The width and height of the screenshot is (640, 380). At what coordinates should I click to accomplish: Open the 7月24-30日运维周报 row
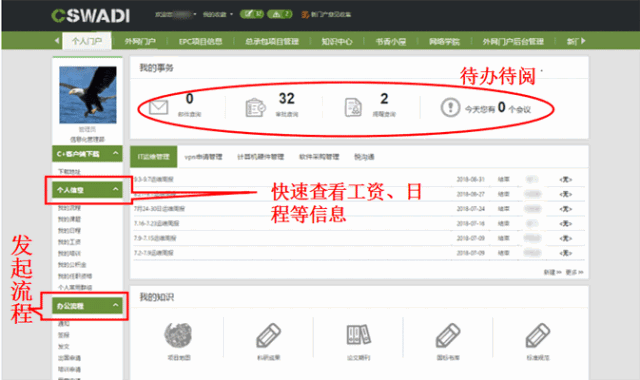pos(359,209)
